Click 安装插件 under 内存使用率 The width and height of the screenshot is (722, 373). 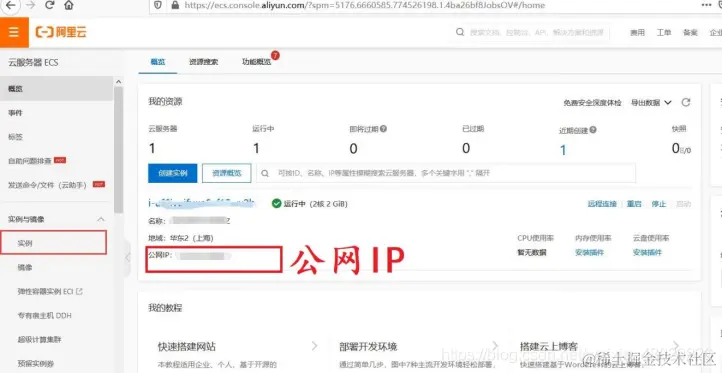point(589,252)
